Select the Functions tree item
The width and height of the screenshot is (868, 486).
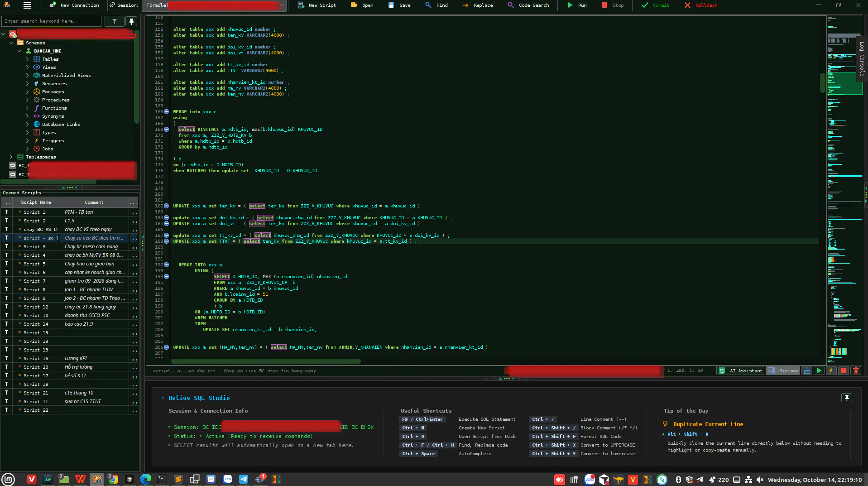click(x=54, y=108)
